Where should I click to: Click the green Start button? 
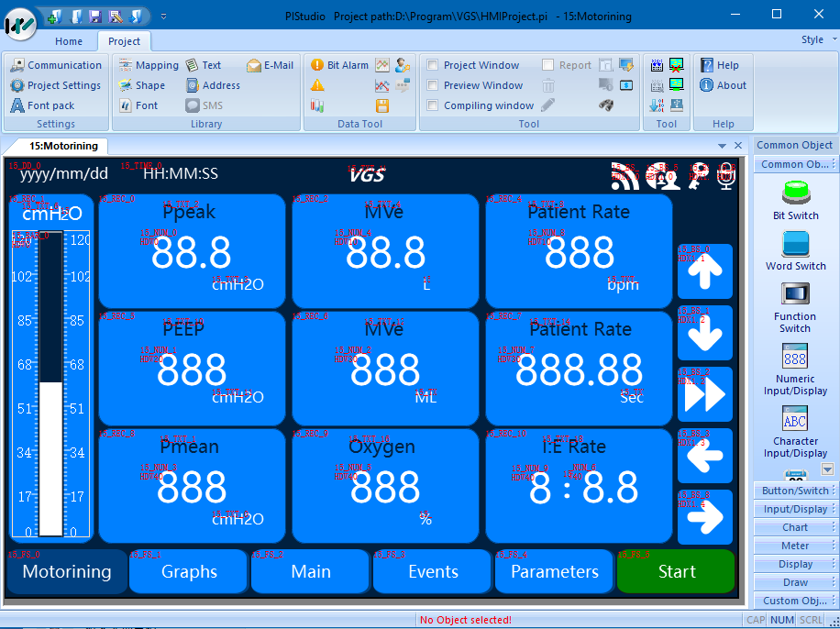676,571
